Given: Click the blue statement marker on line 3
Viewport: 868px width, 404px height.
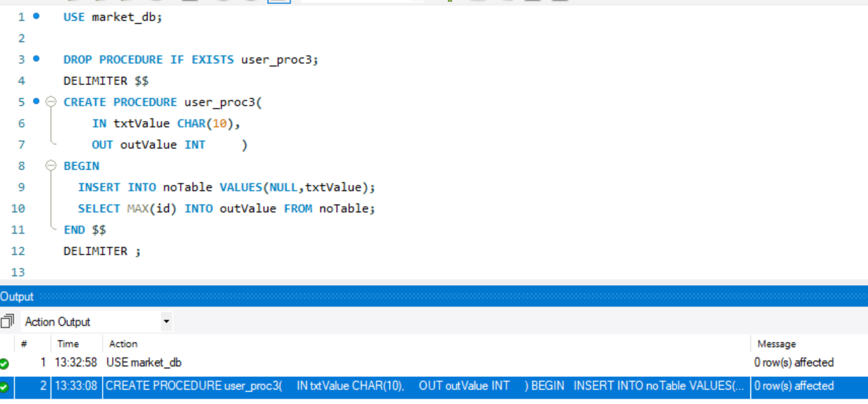Looking at the screenshot, I should click(36, 59).
